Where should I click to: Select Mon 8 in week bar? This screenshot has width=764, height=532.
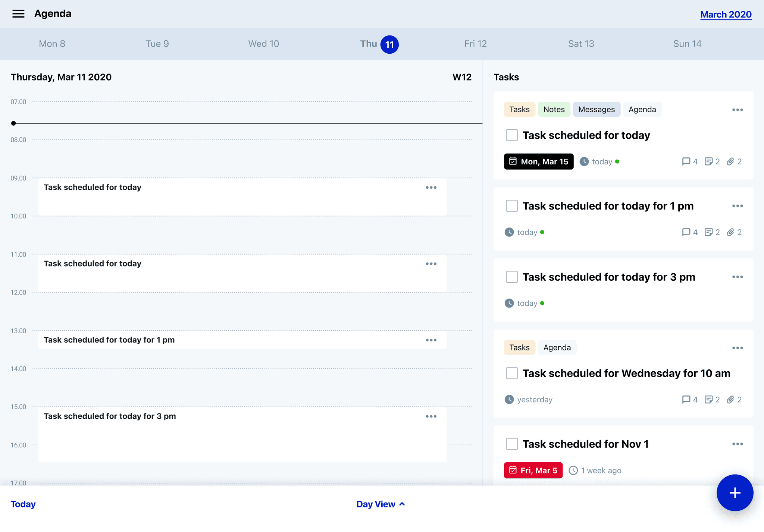[52, 44]
